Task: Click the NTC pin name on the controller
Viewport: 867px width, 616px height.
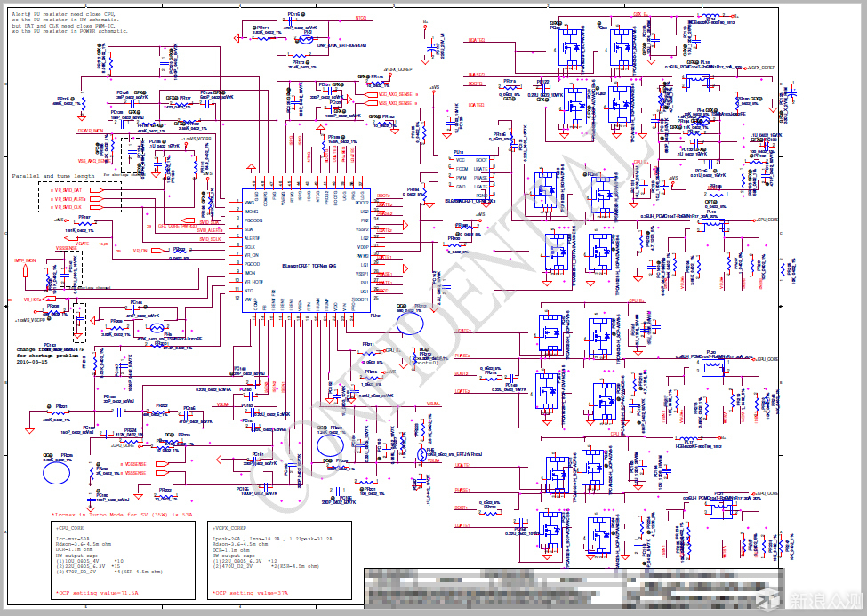Action: 248,291
